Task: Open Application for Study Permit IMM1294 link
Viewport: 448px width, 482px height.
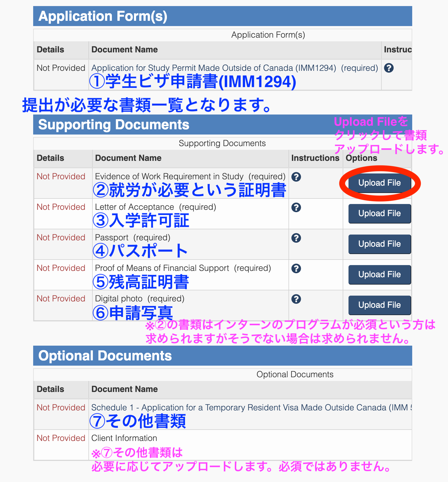Action: pyautogui.click(x=213, y=68)
